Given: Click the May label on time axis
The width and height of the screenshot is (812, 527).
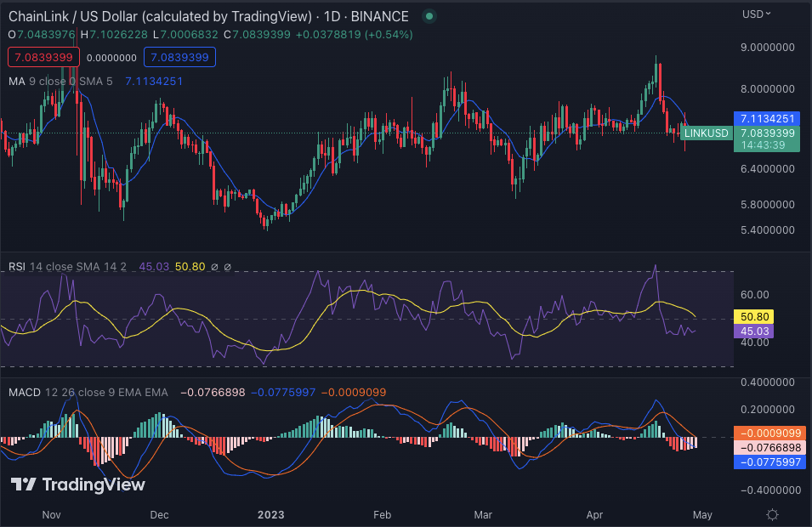Looking at the screenshot, I should pos(702,514).
